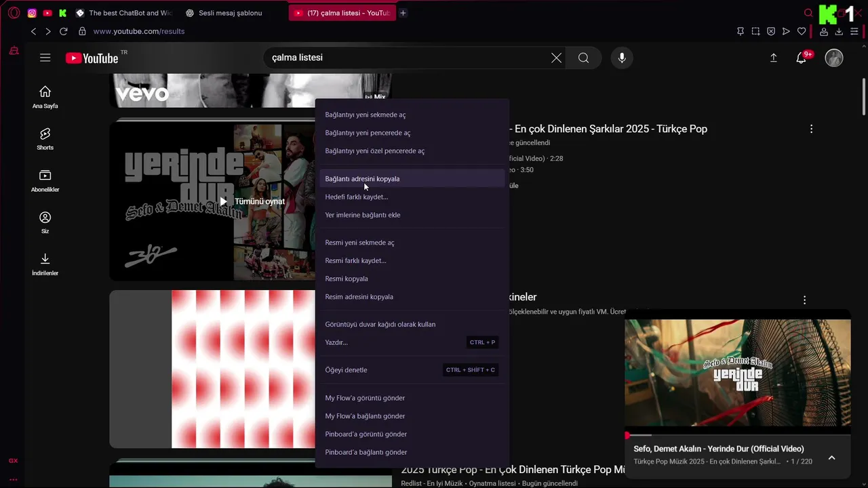Go forward with browser forward arrow
The image size is (868, 488).
click(48, 31)
